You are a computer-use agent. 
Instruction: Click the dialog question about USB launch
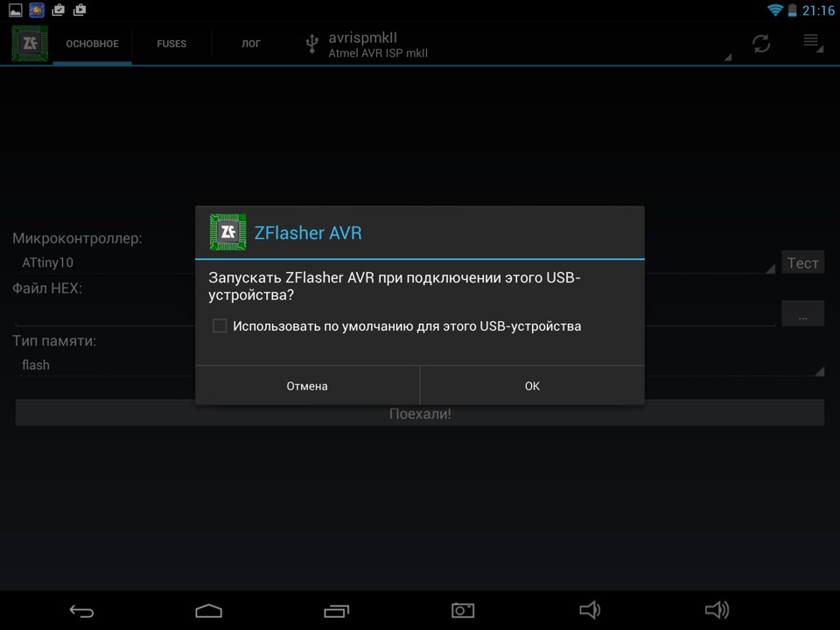[x=395, y=286]
